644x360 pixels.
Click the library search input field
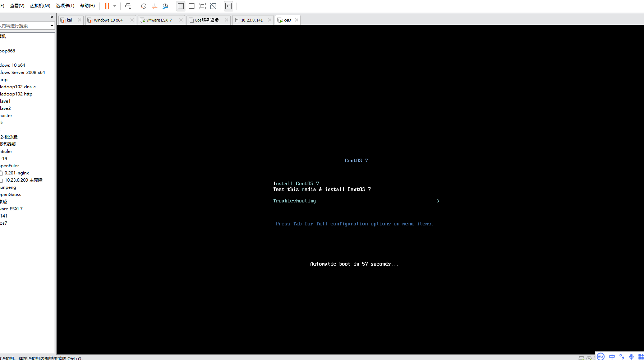click(x=24, y=26)
